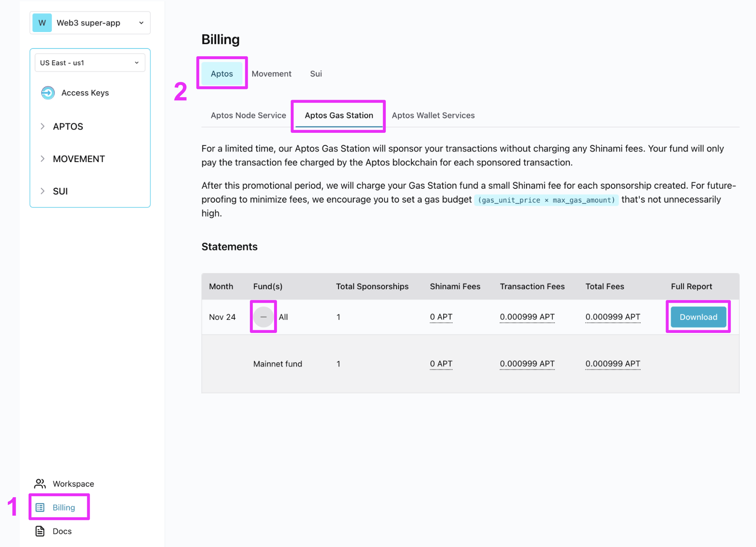Open the US East - us1 region dropdown
Image resolution: width=756 pixels, height=547 pixels.
click(90, 63)
